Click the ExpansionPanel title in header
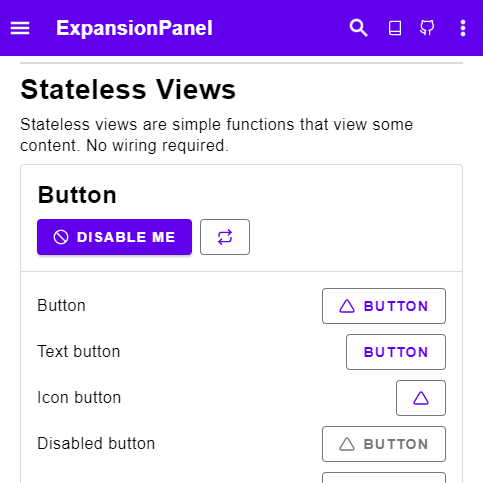 pyautogui.click(x=134, y=28)
